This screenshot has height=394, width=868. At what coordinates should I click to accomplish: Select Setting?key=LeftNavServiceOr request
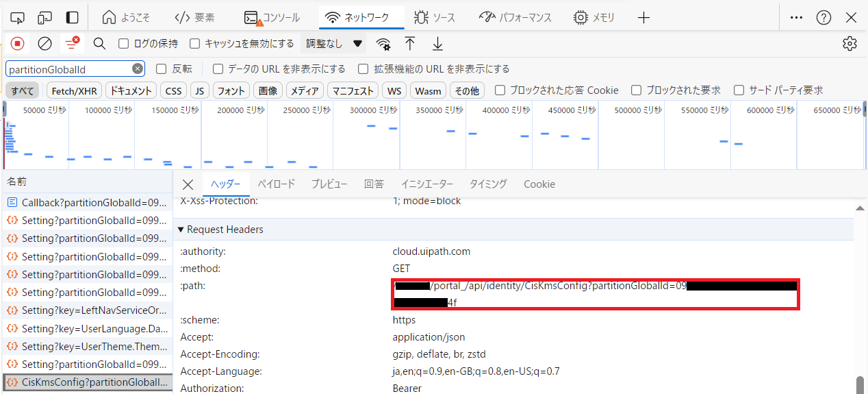86,310
